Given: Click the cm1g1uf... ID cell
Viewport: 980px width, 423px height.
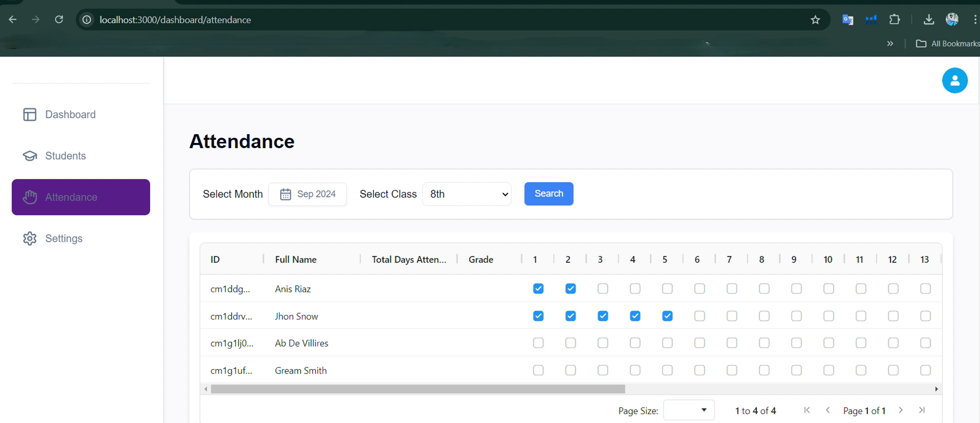Looking at the screenshot, I should tap(231, 370).
